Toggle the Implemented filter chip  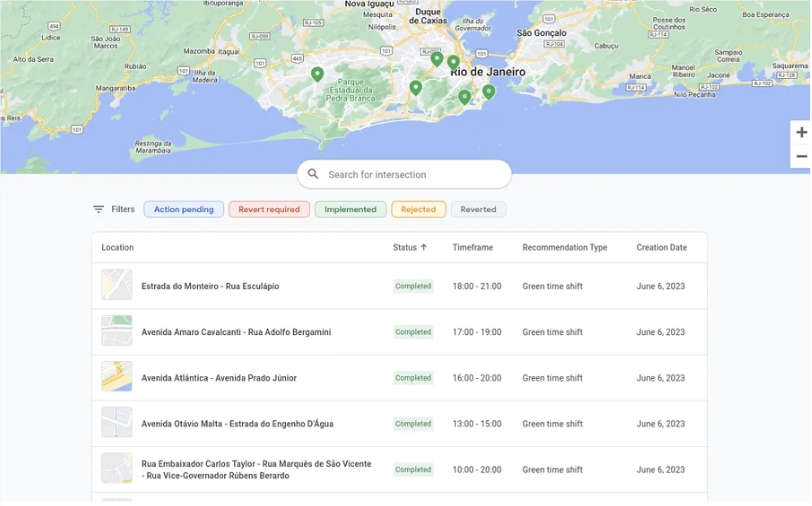tap(350, 210)
